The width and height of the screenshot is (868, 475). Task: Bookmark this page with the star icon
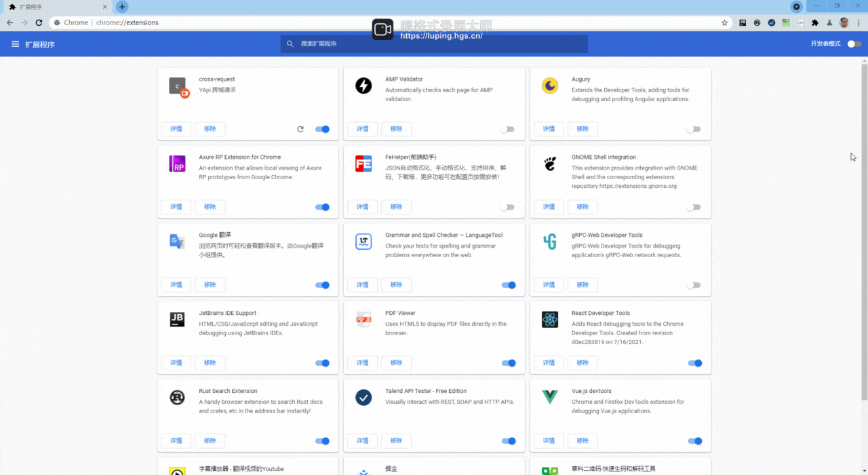point(724,22)
